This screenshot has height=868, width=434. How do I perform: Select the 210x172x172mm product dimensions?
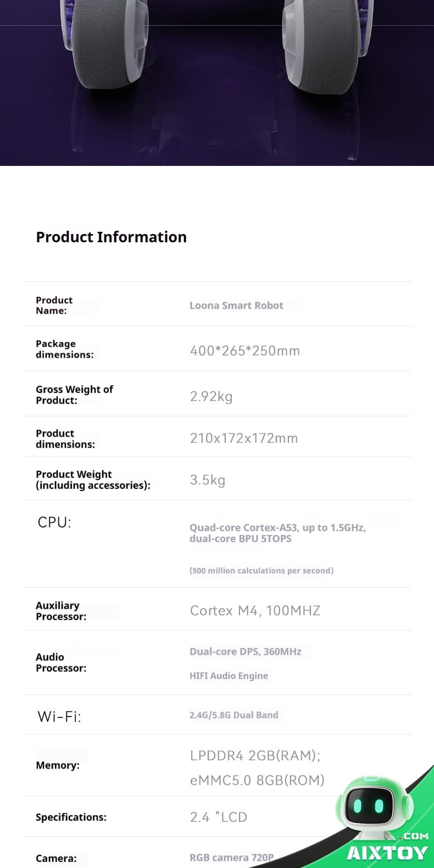(x=244, y=438)
